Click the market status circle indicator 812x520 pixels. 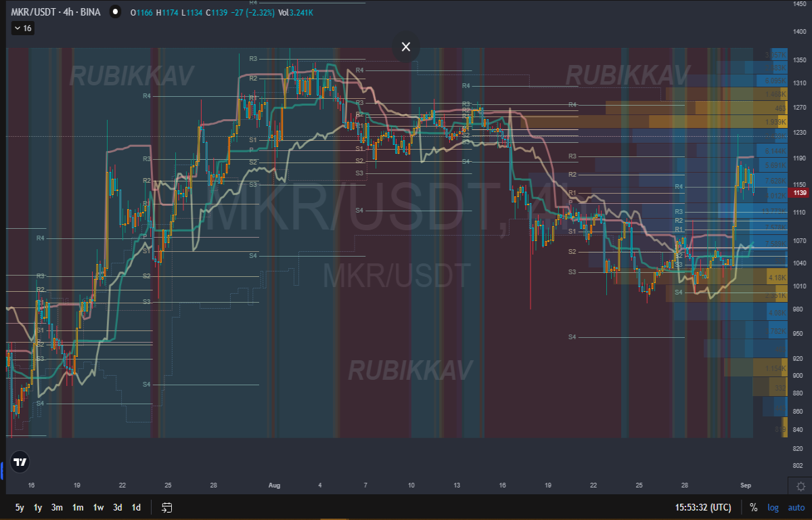point(116,12)
